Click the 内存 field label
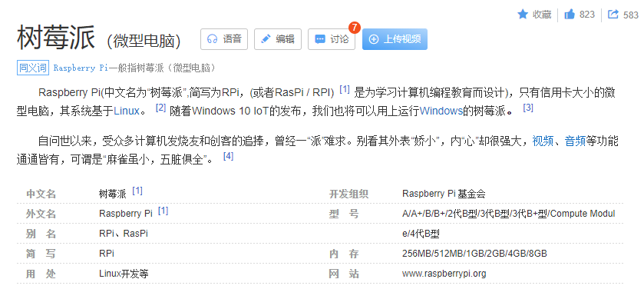644x289 pixels. (344, 254)
